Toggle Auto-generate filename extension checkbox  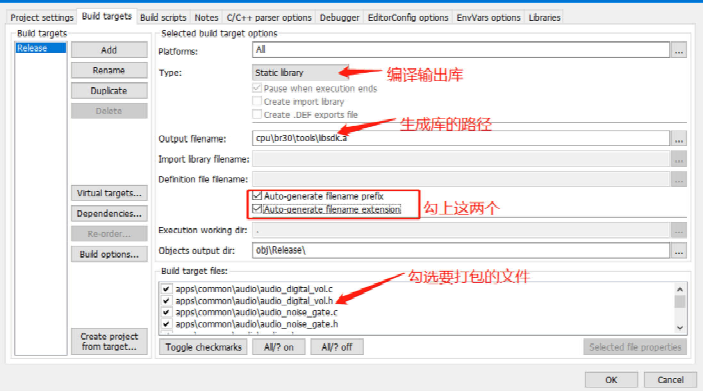pos(257,209)
